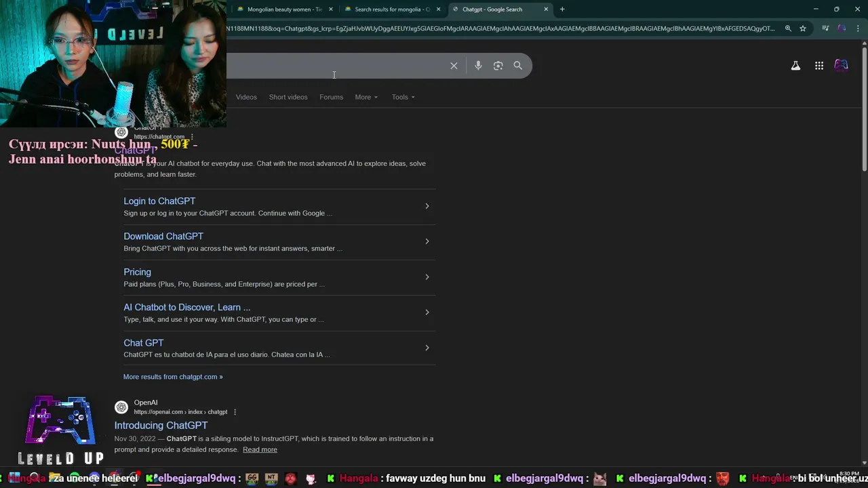Click the OpenAI favicon beside openai.com result
This screenshot has width=868, height=488.
pos(121,407)
